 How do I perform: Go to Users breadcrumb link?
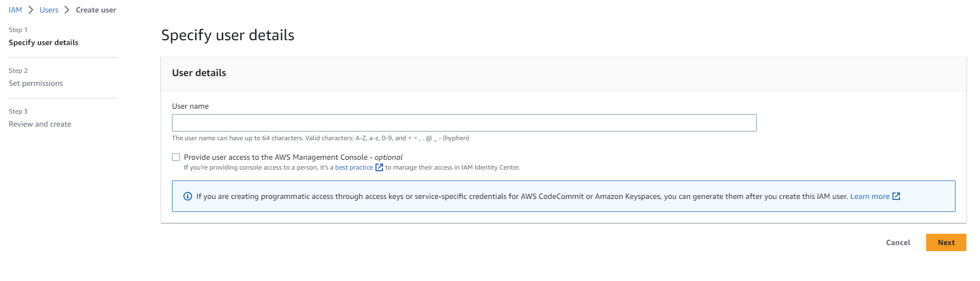(49, 10)
